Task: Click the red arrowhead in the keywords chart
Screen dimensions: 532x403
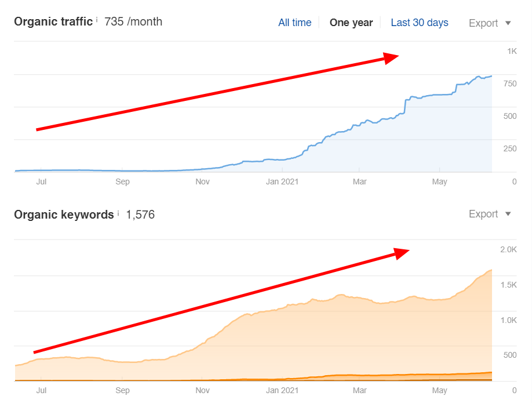Action: click(x=402, y=252)
